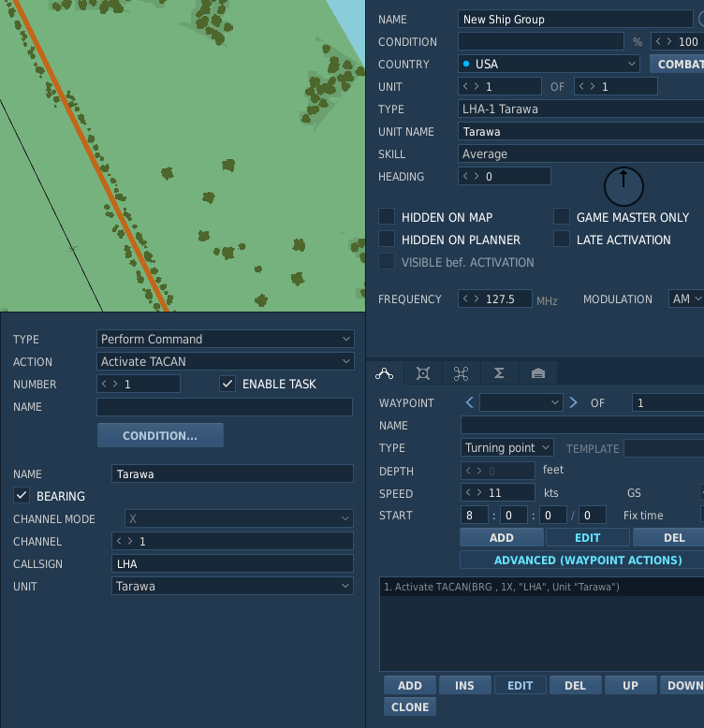This screenshot has height=728, width=704.
Task: Toggle the BEARING checkbox
Action: (22, 495)
